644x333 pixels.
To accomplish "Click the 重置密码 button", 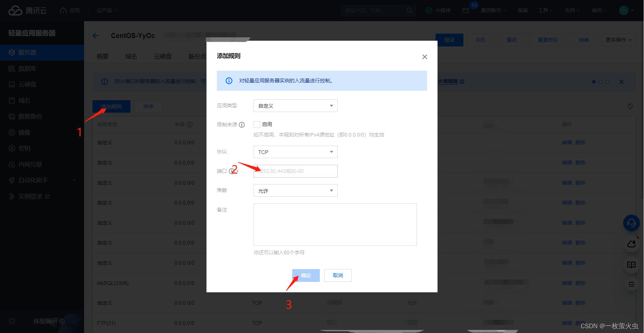I will pos(548,40).
